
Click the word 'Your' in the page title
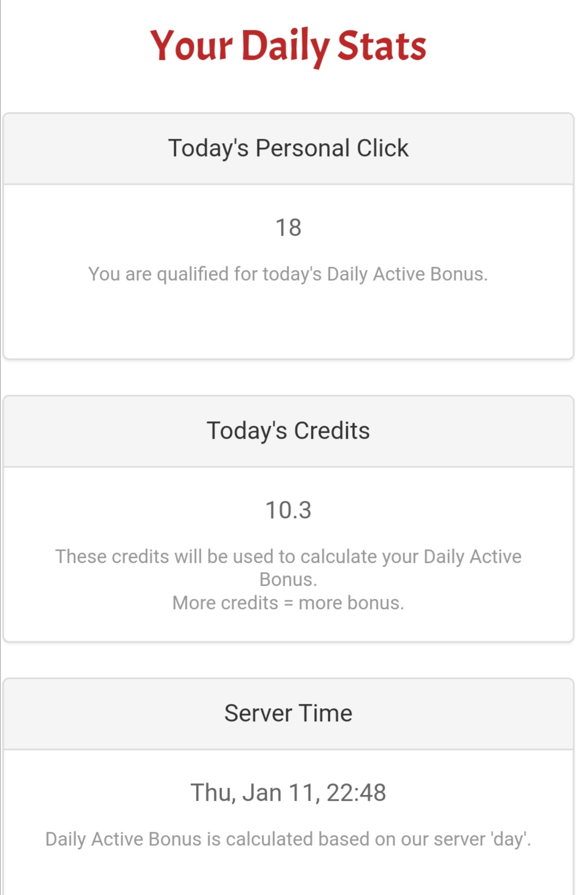click(191, 46)
